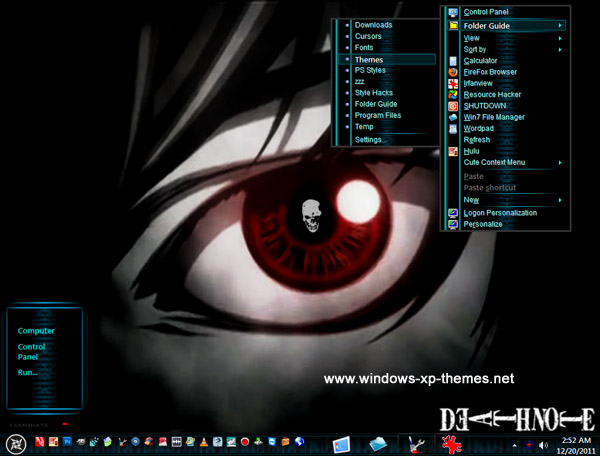Viewport: 600px width, 456px height.
Task: Open TeamViewer from the taskbar
Action: click(x=272, y=442)
